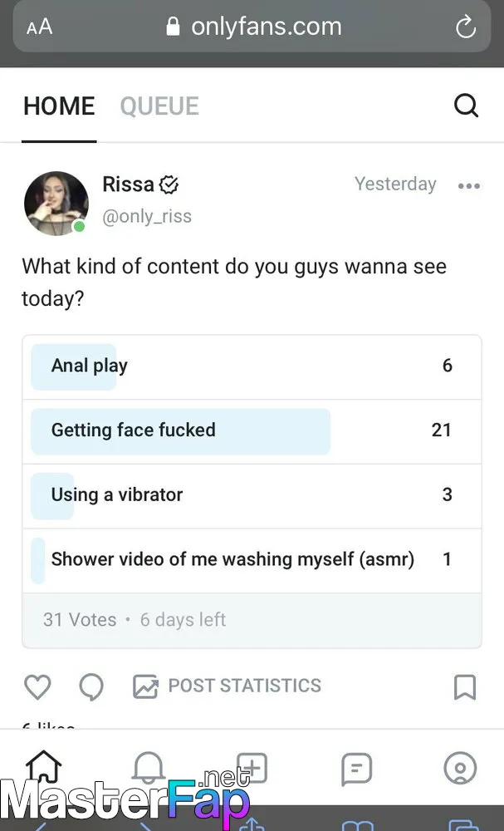The height and width of the screenshot is (831, 504).
Task: Open notifications bell in bottom navigation
Action: pyautogui.click(x=149, y=768)
